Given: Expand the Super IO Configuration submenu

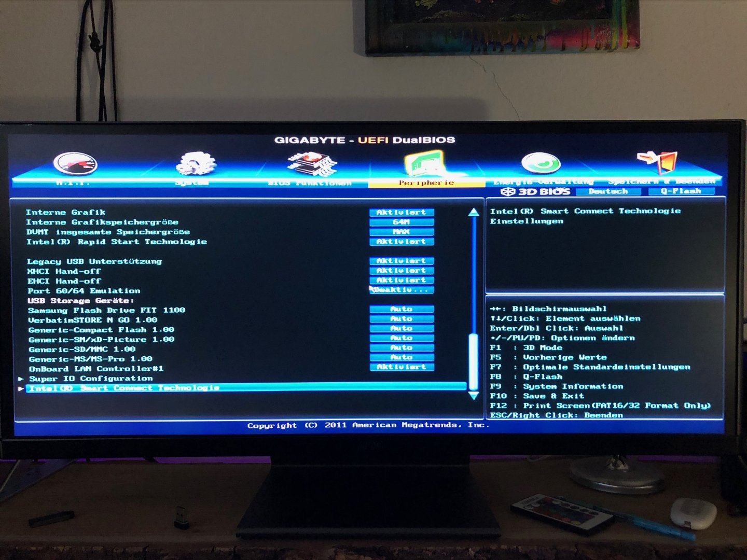Looking at the screenshot, I should (x=90, y=379).
